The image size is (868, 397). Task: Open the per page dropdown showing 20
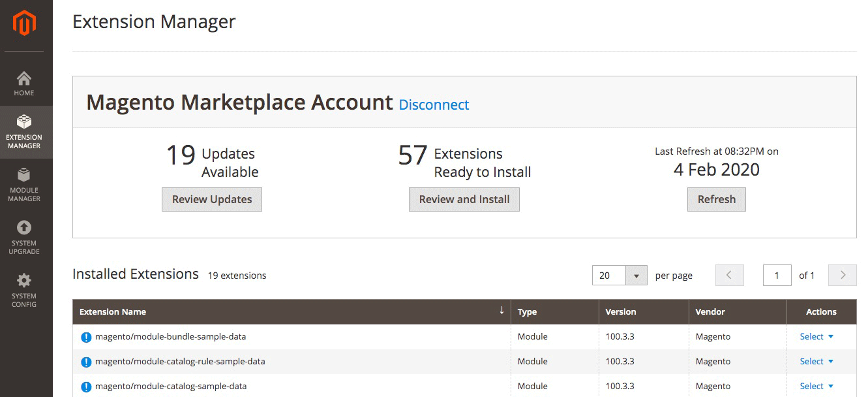[x=619, y=275]
